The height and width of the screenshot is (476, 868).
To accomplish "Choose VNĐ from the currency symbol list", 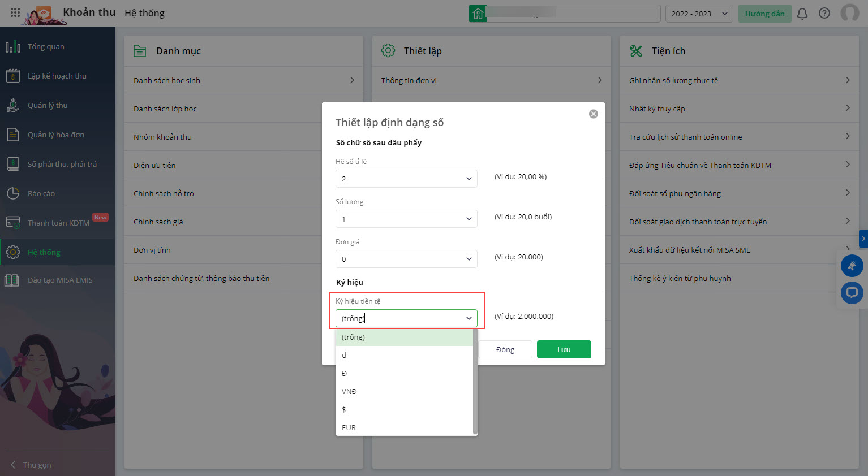I will tap(349, 391).
